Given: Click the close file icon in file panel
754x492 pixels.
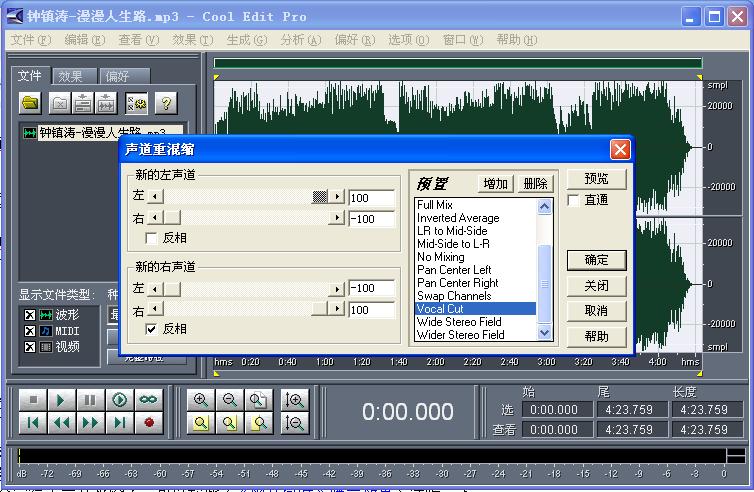Looking at the screenshot, I should [x=60, y=103].
